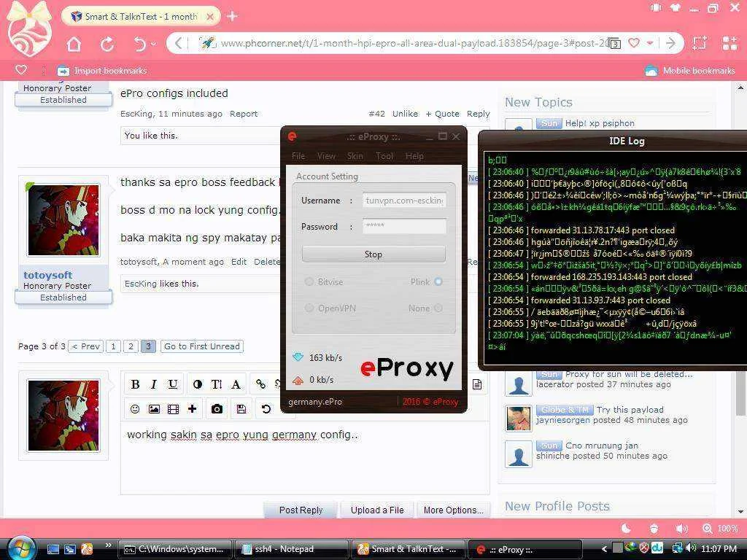
Task: Insert an image in the reply
Action: [x=154, y=409]
